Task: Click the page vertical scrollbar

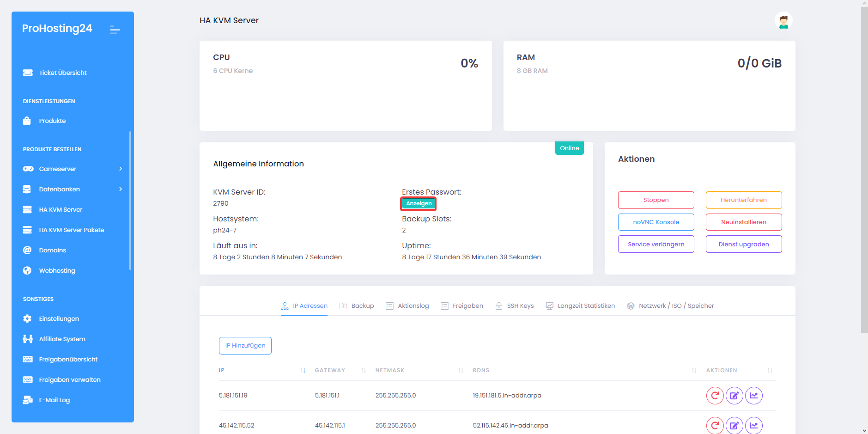Action: click(864, 185)
